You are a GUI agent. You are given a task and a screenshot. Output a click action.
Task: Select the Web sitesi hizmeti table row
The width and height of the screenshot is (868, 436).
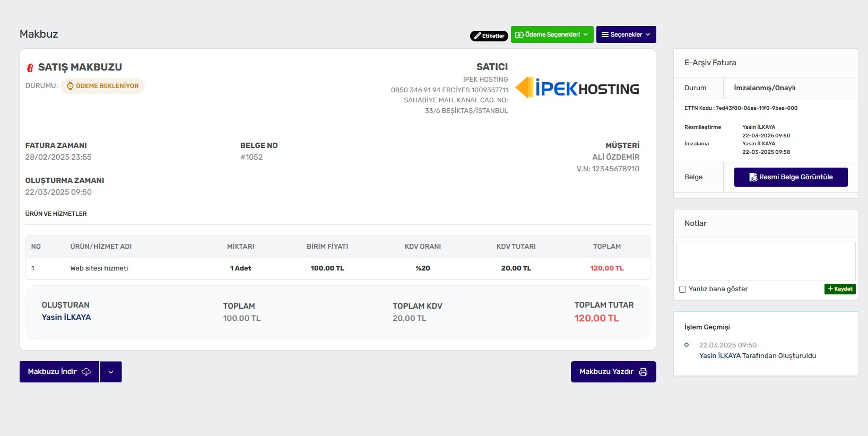337,268
